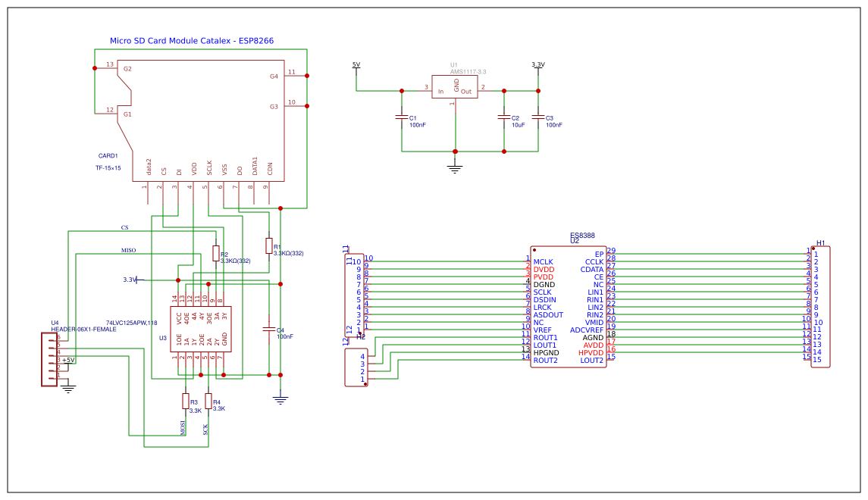868x500 pixels.
Task: Select the C4 capacitor symbol near U3
Action: (x=269, y=329)
